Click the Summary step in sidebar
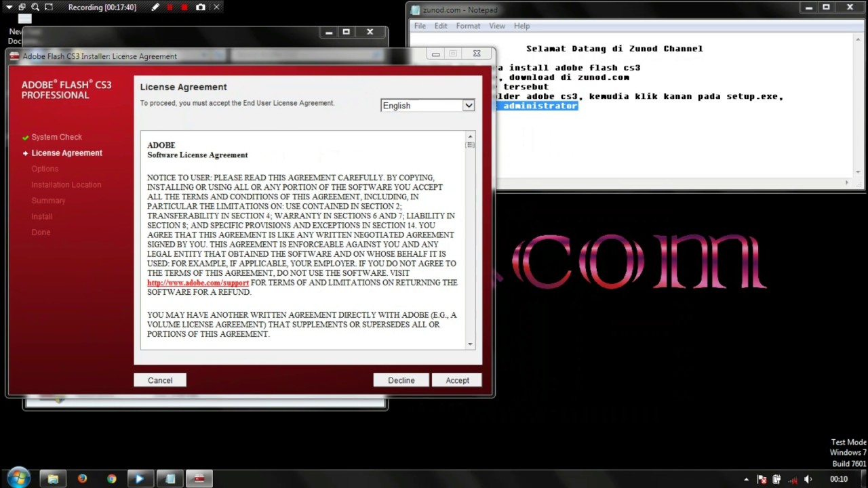 coord(48,201)
